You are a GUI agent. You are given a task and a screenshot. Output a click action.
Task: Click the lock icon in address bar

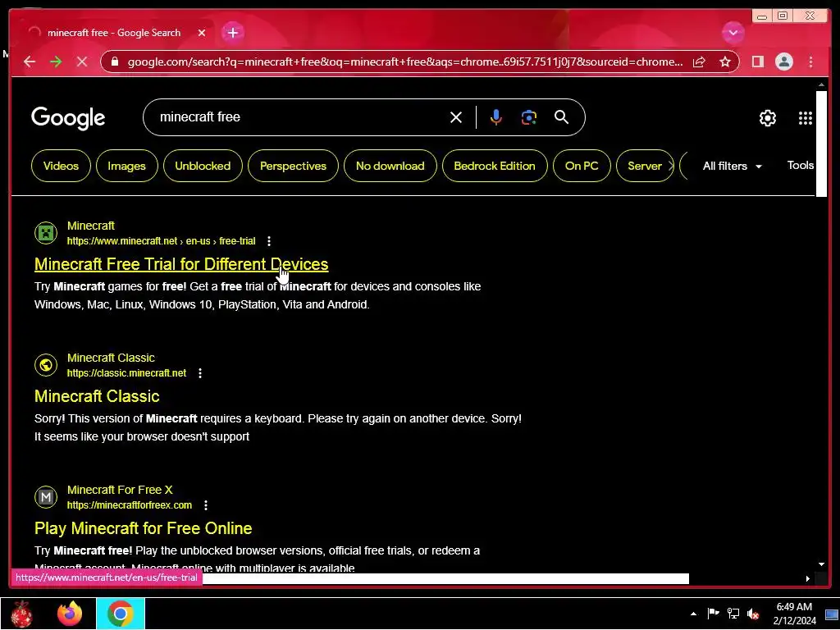click(x=114, y=62)
